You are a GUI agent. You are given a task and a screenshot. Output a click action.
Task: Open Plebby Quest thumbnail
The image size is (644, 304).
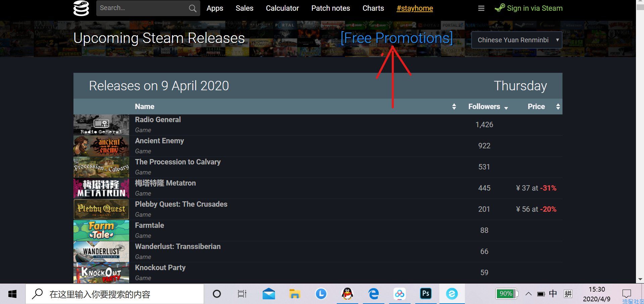(101, 209)
